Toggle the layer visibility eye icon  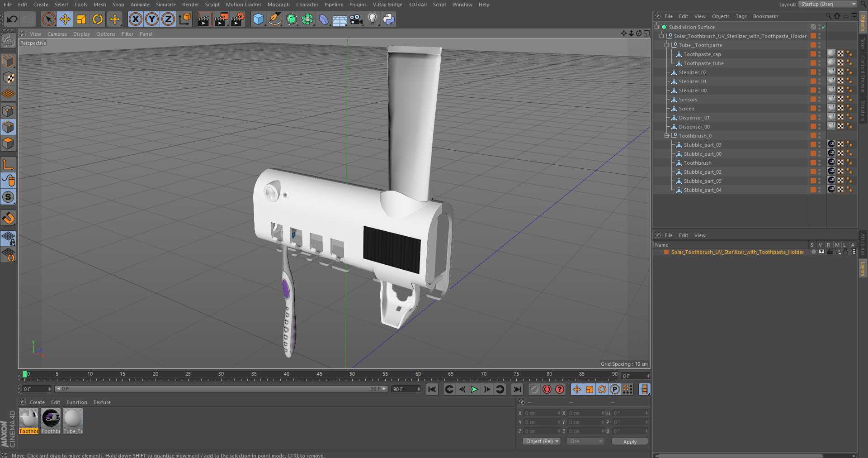[821, 252]
